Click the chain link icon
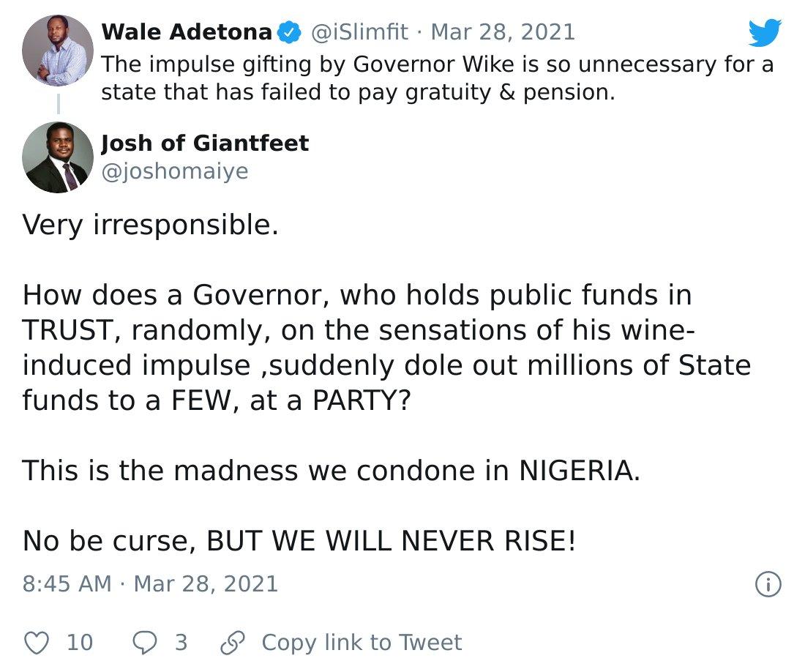 (232, 642)
